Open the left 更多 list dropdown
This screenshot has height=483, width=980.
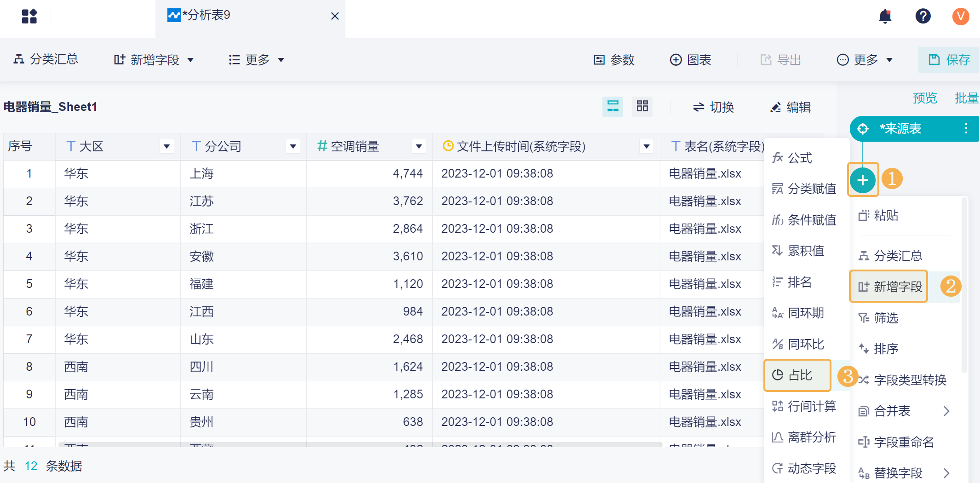(256, 59)
